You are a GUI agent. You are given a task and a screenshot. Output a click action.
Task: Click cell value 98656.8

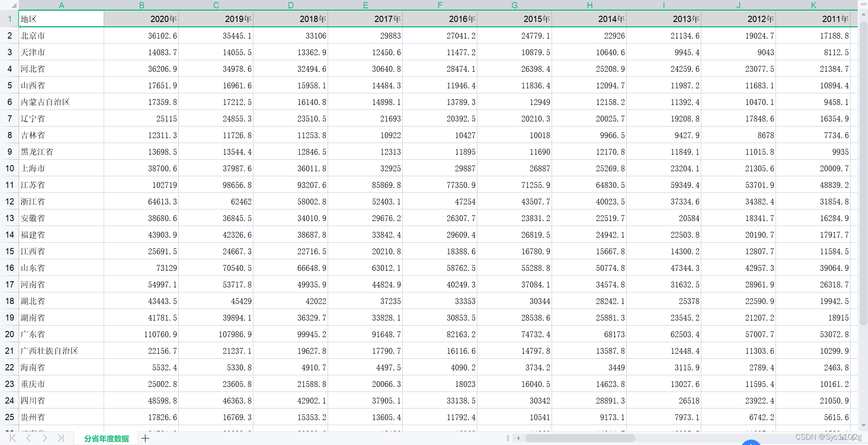coord(216,185)
